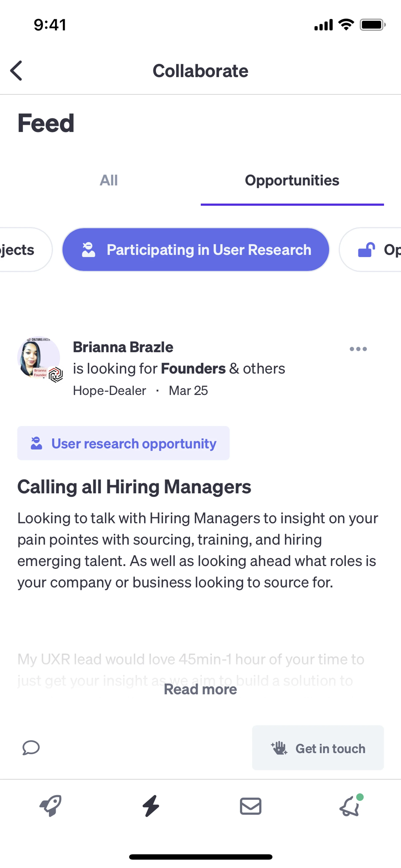Expand the post with Read more
Screen dimensions: 401x868
click(200, 689)
